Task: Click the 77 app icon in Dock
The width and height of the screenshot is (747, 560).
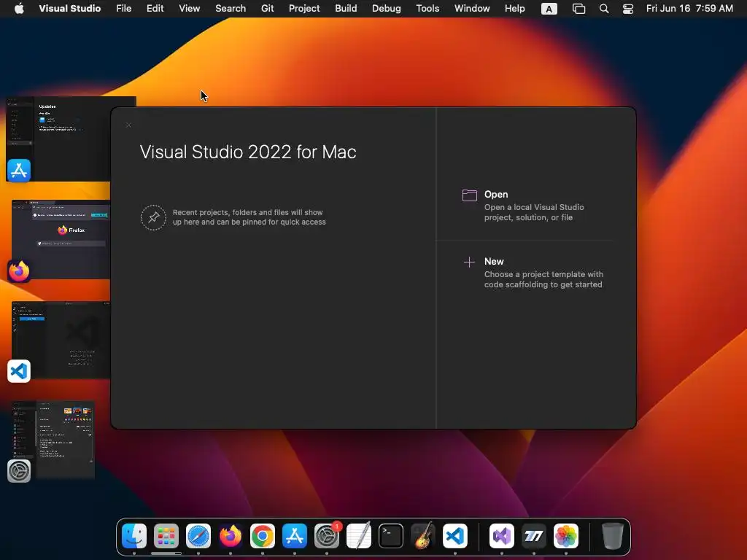Action: coord(533,536)
